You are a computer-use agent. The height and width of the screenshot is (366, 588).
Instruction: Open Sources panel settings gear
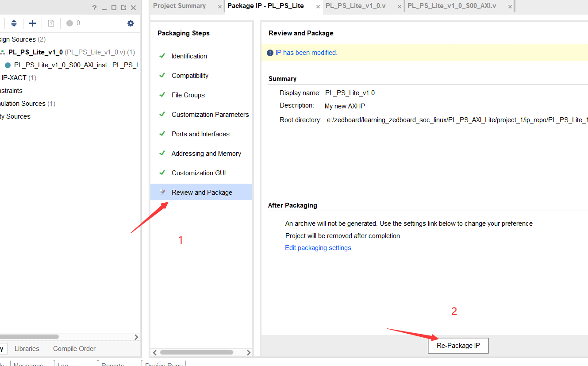pos(131,23)
